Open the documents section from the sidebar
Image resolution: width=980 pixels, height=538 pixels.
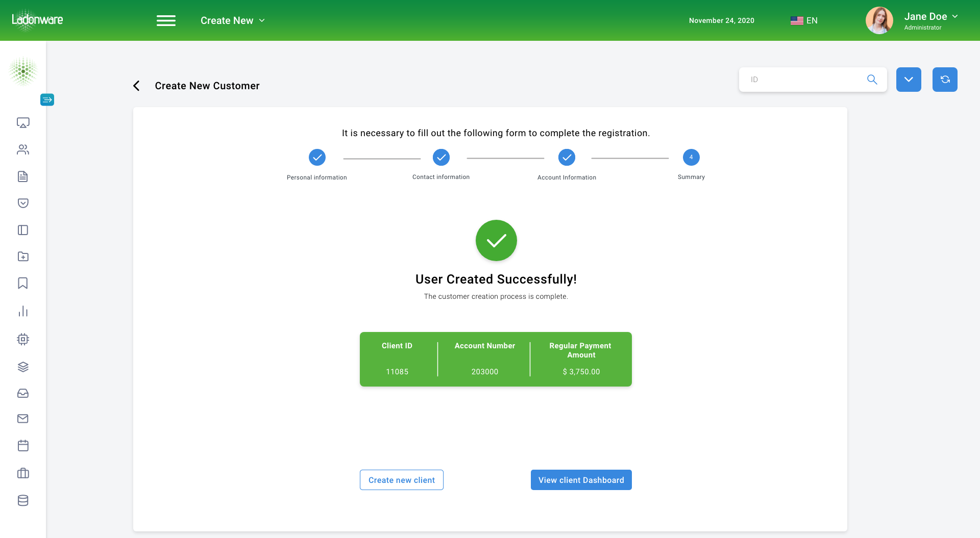(x=23, y=176)
